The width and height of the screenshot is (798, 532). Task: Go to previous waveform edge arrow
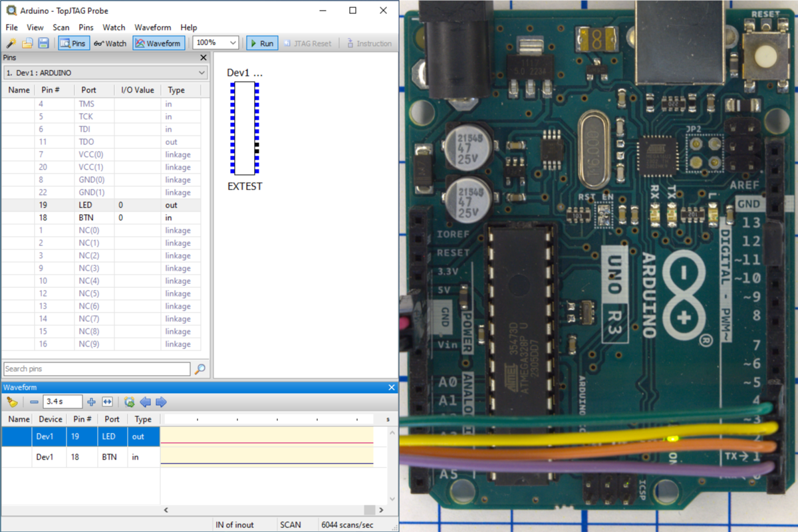pos(145,402)
